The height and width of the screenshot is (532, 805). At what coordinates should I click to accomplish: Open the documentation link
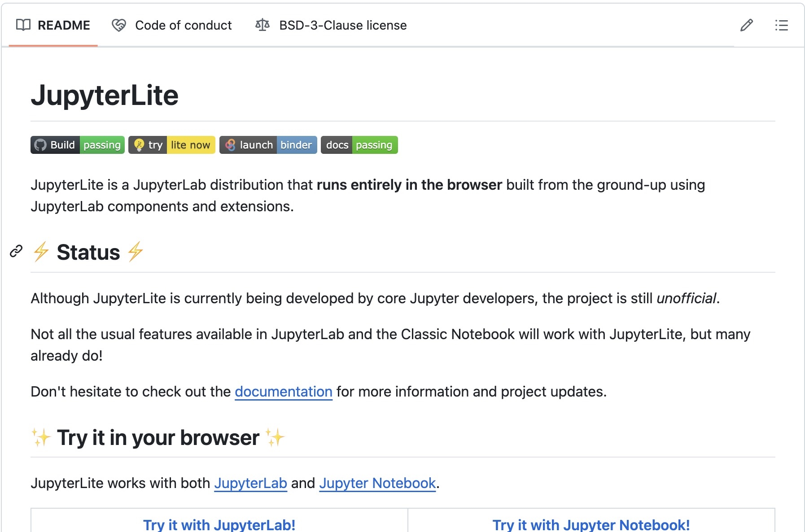pyautogui.click(x=284, y=392)
